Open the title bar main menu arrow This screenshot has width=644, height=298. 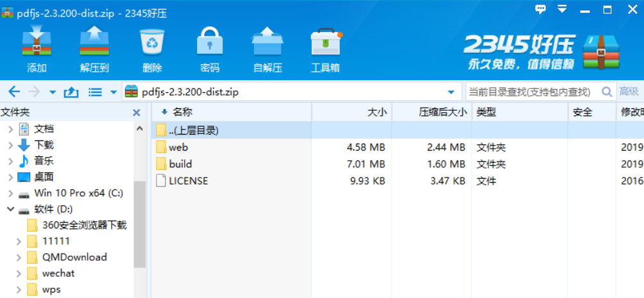[562, 9]
